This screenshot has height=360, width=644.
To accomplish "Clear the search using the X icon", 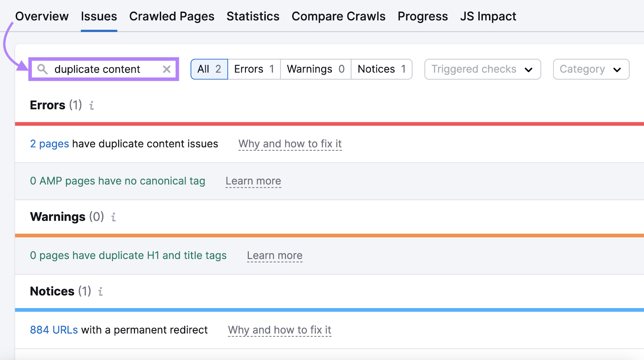I will (167, 69).
